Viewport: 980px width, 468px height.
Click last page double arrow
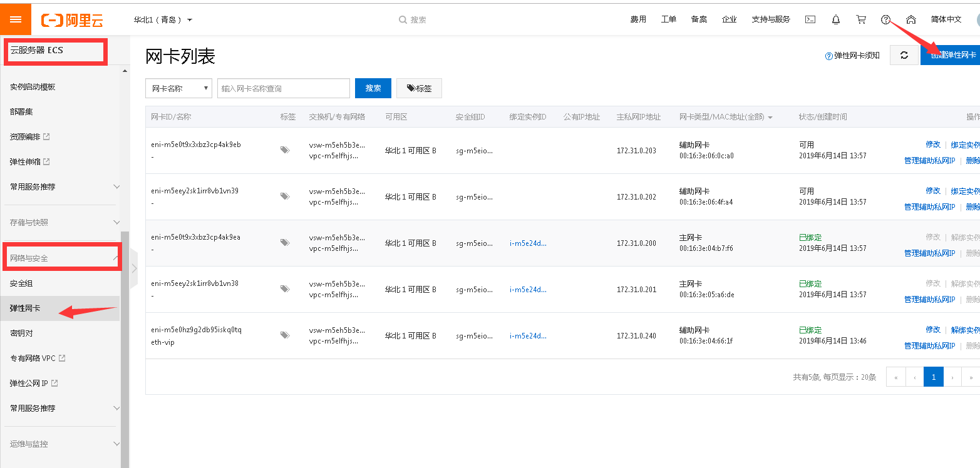coord(971,377)
